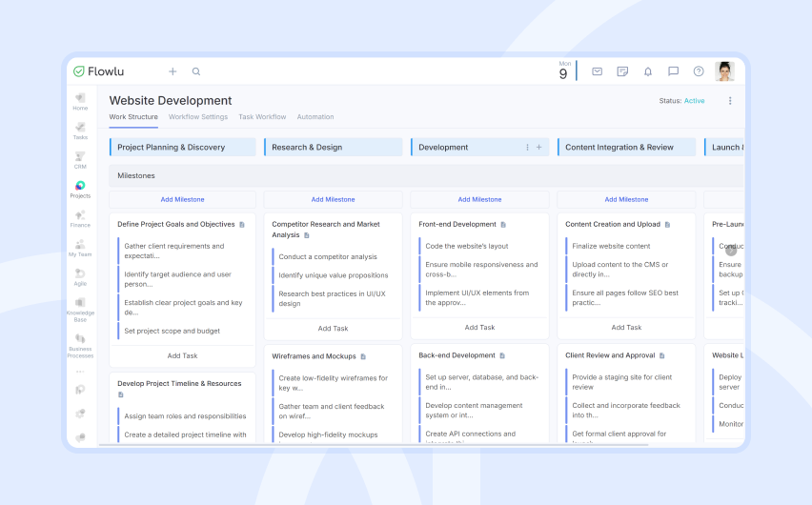Click document icon beside Front-end Development

tap(503, 225)
